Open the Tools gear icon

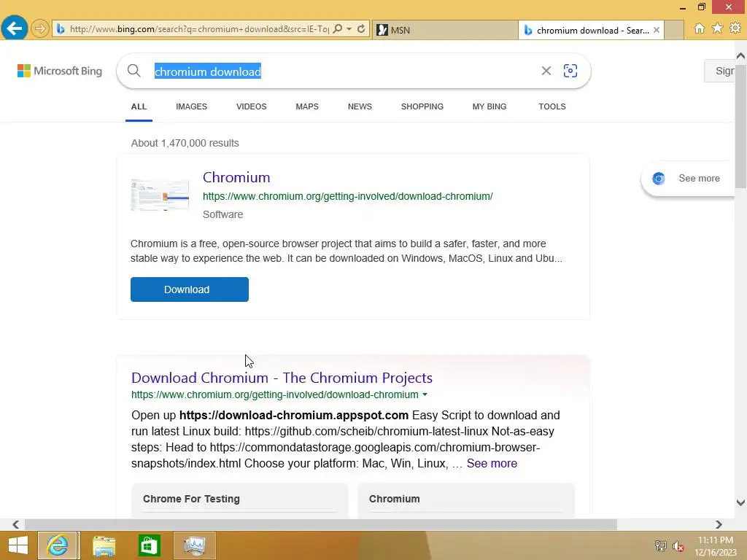tap(735, 28)
